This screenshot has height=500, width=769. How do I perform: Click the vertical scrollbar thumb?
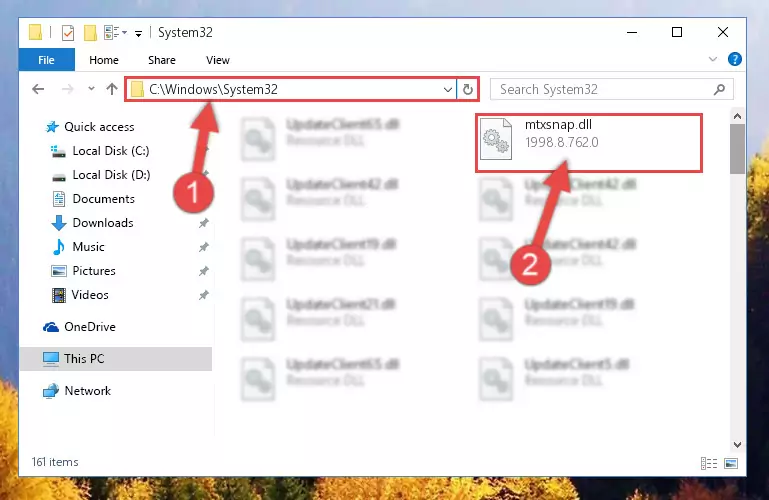coord(737,149)
